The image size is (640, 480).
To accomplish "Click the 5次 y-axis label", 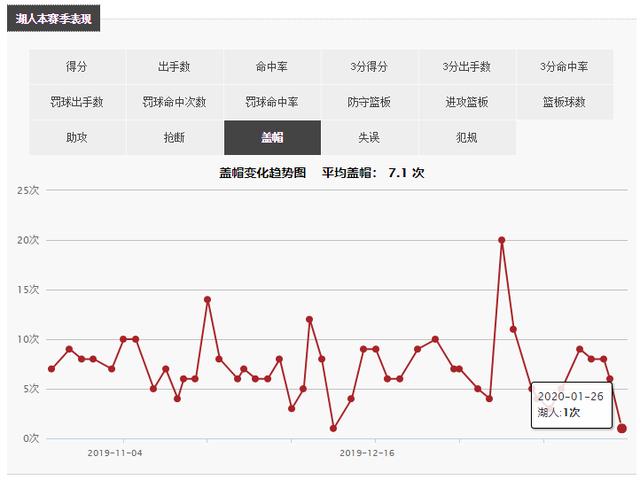I will click(31, 389).
